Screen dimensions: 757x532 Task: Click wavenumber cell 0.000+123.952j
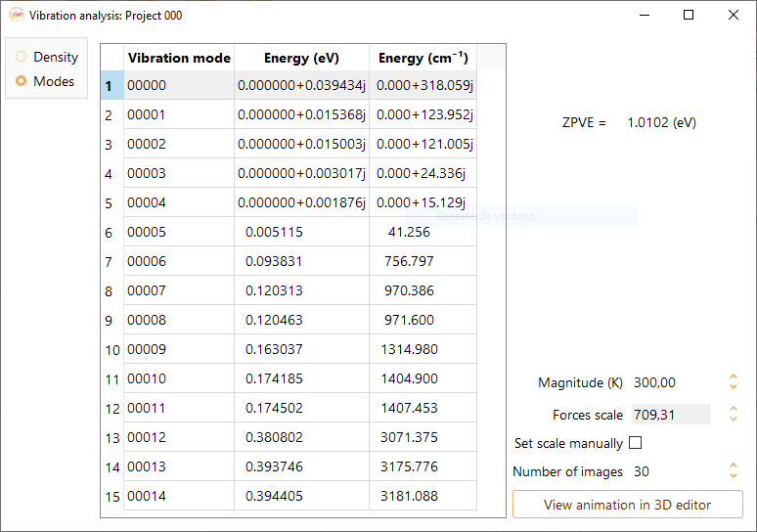pyautogui.click(x=423, y=114)
